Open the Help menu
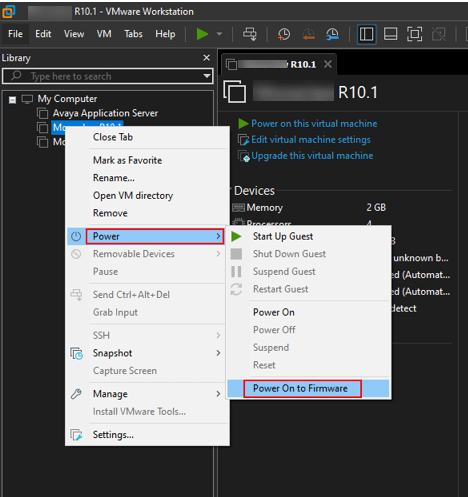Image resolution: width=468 pixels, height=497 pixels. pyautogui.click(x=165, y=34)
